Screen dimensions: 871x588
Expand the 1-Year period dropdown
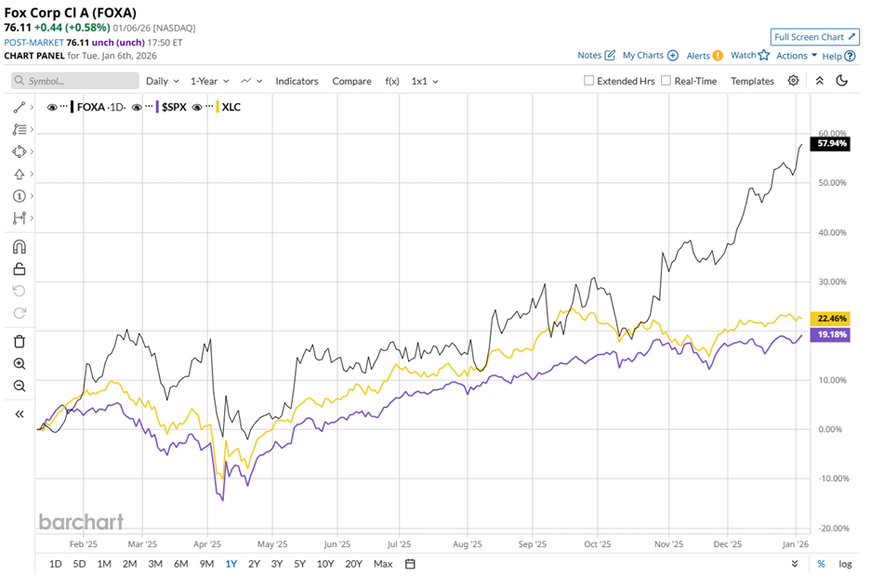tap(210, 81)
